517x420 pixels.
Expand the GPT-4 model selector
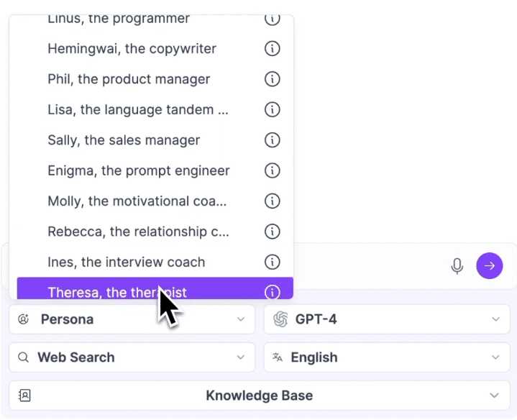tap(387, 319)
